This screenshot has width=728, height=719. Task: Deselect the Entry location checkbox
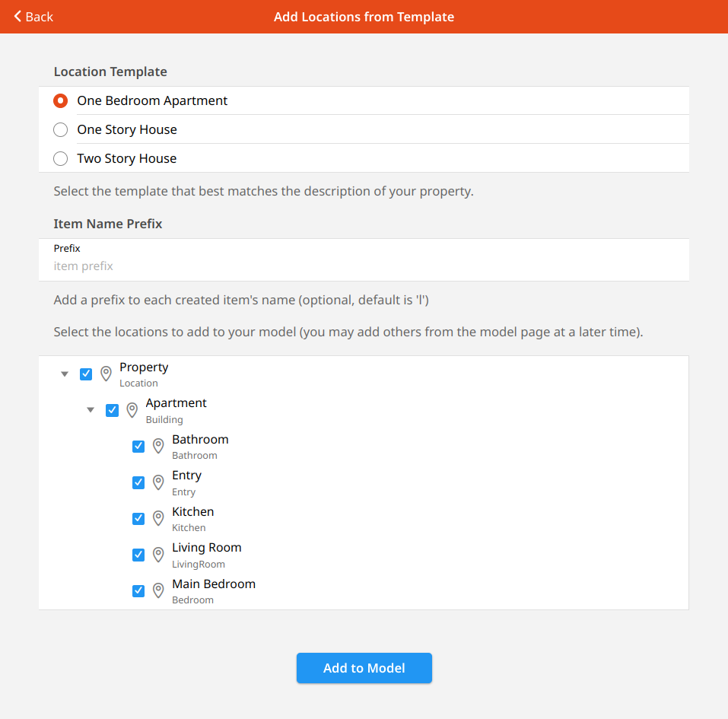[138, 482]
